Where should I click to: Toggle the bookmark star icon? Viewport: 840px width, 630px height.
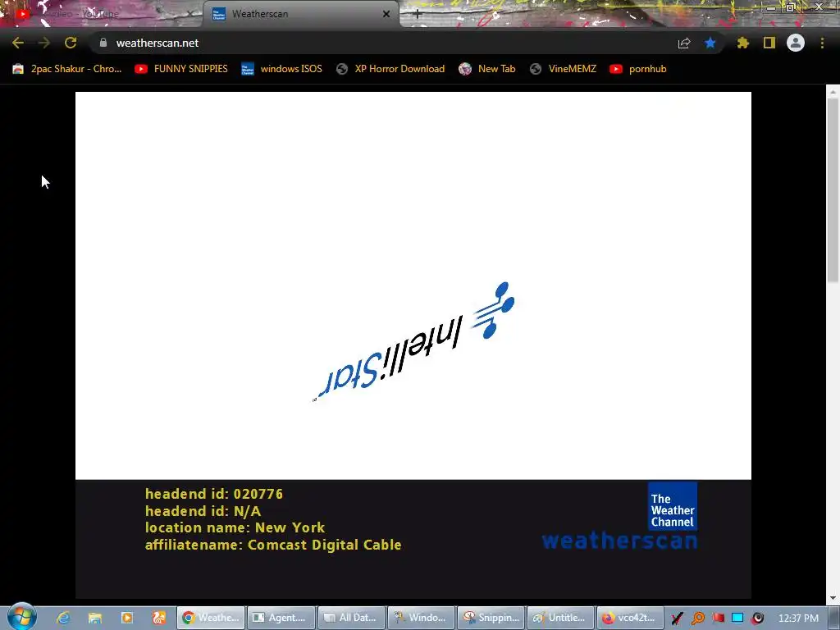[x=710, y=43]
